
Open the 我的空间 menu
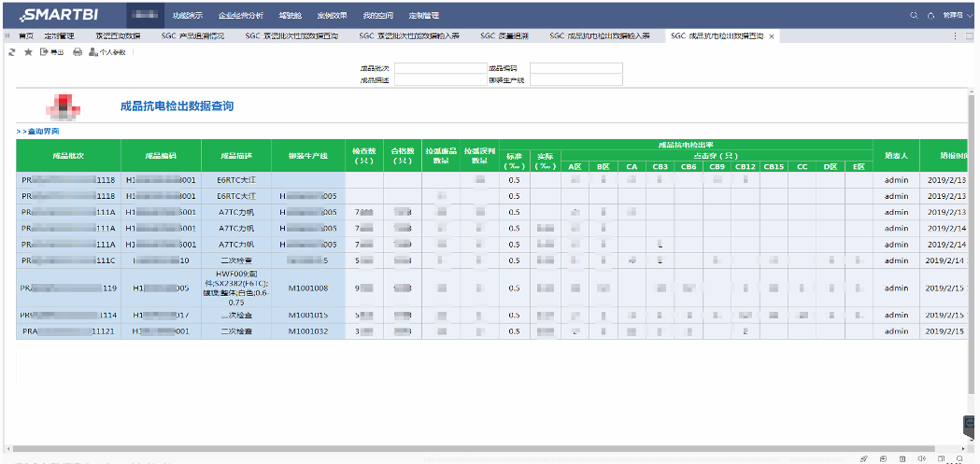tap(378, 15)
